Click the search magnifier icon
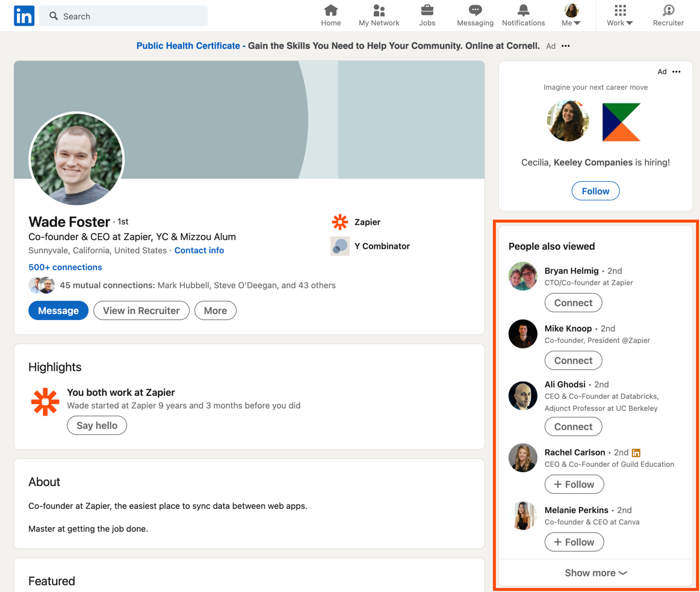700x592 pixels. click(54, 16)
